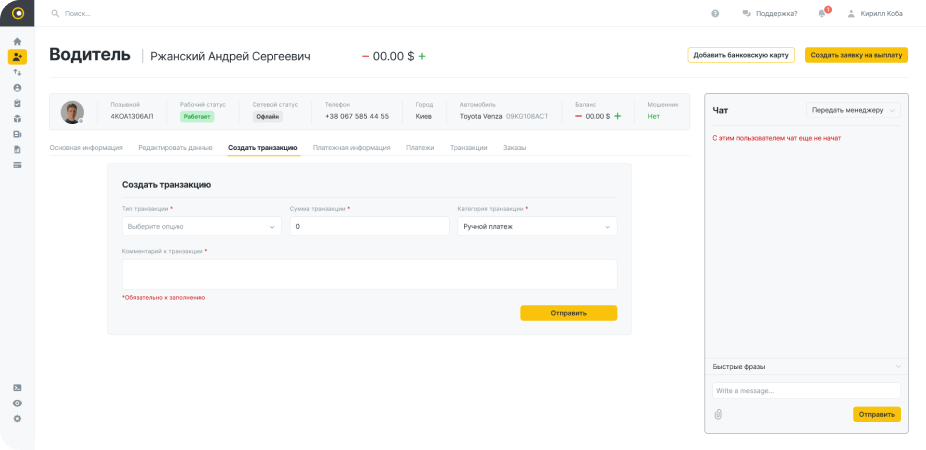Viewport: 926px width, 450px height.
Task: Open the Home icon in sidebar
Action: tap(17, 41)
